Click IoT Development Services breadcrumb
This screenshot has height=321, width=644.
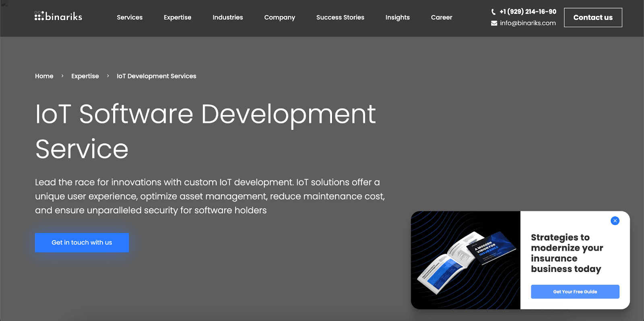tap(157, 76)
